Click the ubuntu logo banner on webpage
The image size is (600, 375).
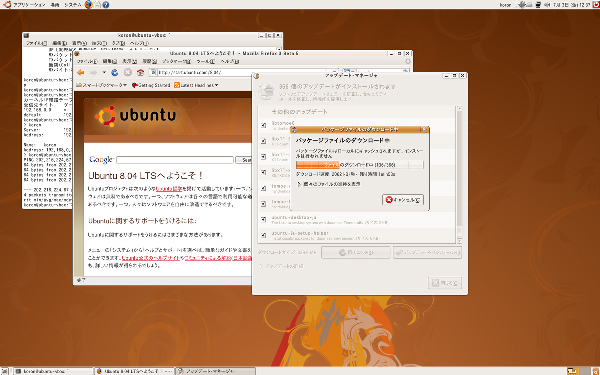[x=137, y=116]
